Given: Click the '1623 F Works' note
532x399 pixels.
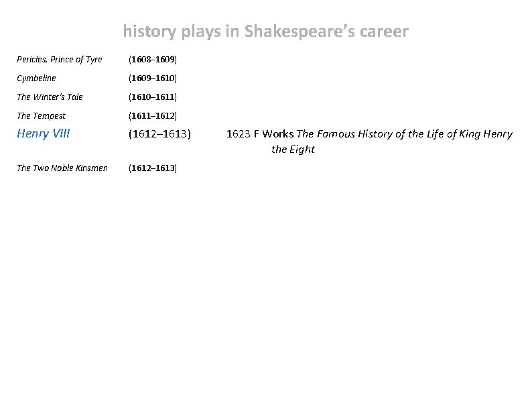Looking at the screenshot, I should [x=260, y=134].
